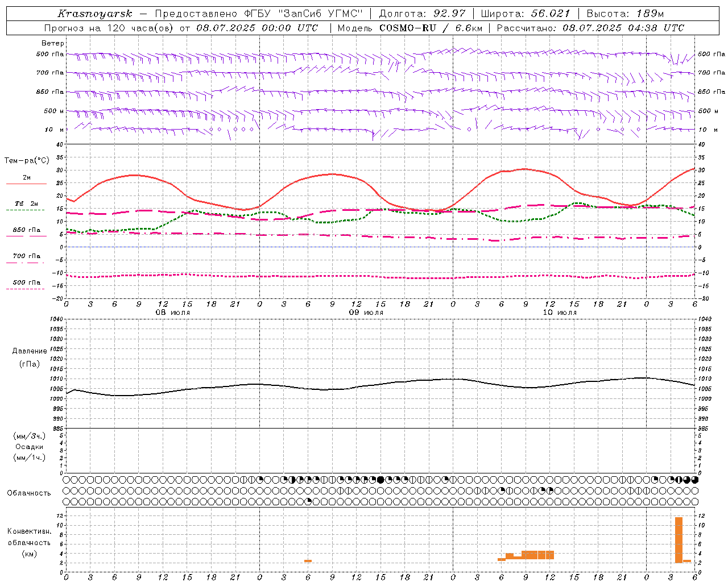Viewport: 728px width, 582px height.
Task: Click the '09 июля' date label
Action: click(x=366, y=313)
